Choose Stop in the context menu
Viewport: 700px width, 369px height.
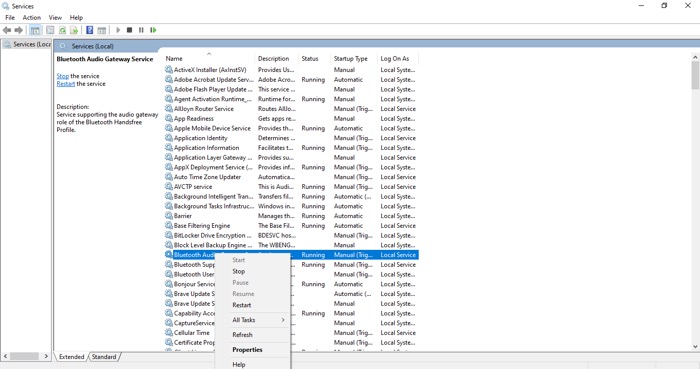(x=253, y=271)
